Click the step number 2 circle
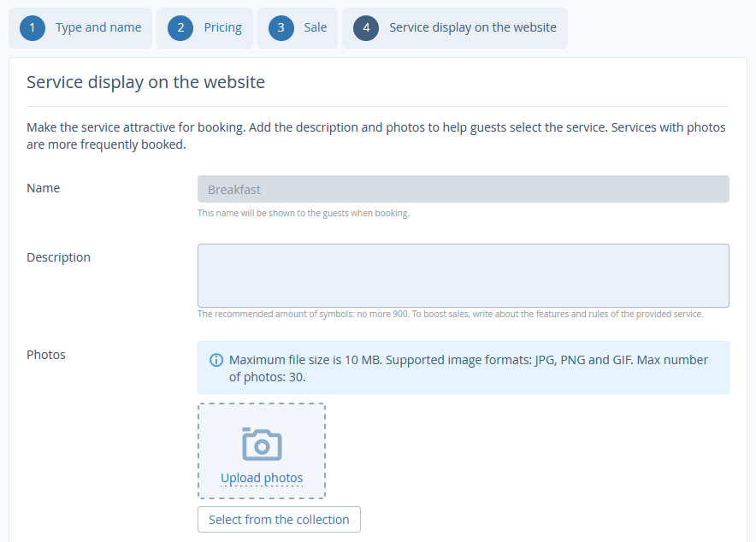This screenshot has width=756, height=542. (x=180, y=28)
